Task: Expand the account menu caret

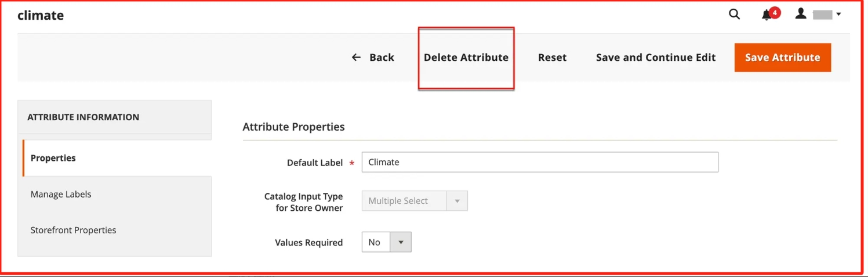Action: click(838, 15)
